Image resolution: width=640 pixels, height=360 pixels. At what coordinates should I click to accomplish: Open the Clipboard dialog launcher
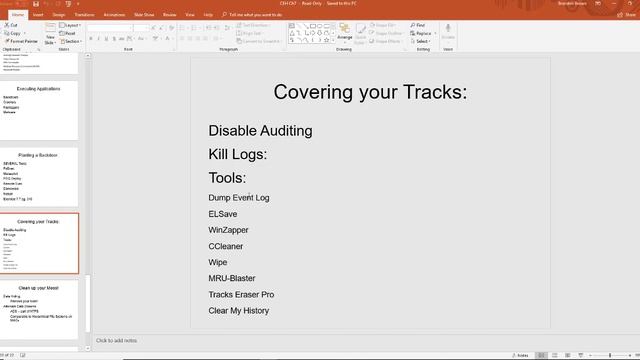click(x=39, y=50)
